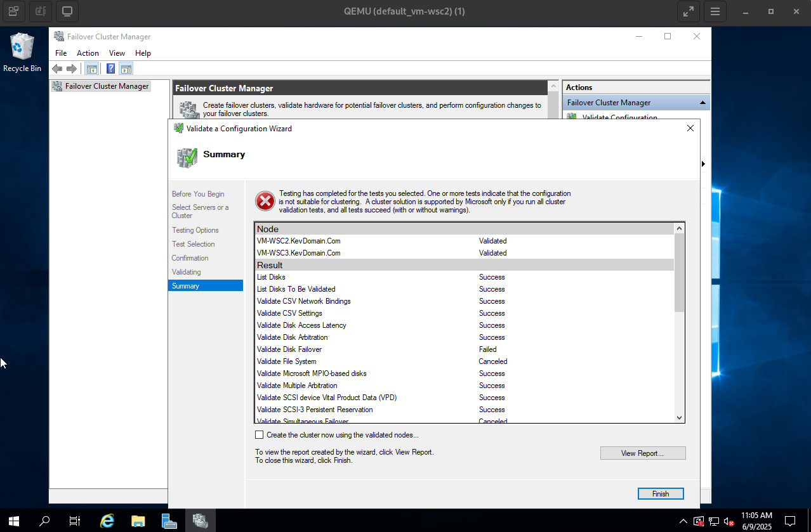This screenshot has height=532, width=811.
Task: Click the network tray icon
Action: (714, 521)
